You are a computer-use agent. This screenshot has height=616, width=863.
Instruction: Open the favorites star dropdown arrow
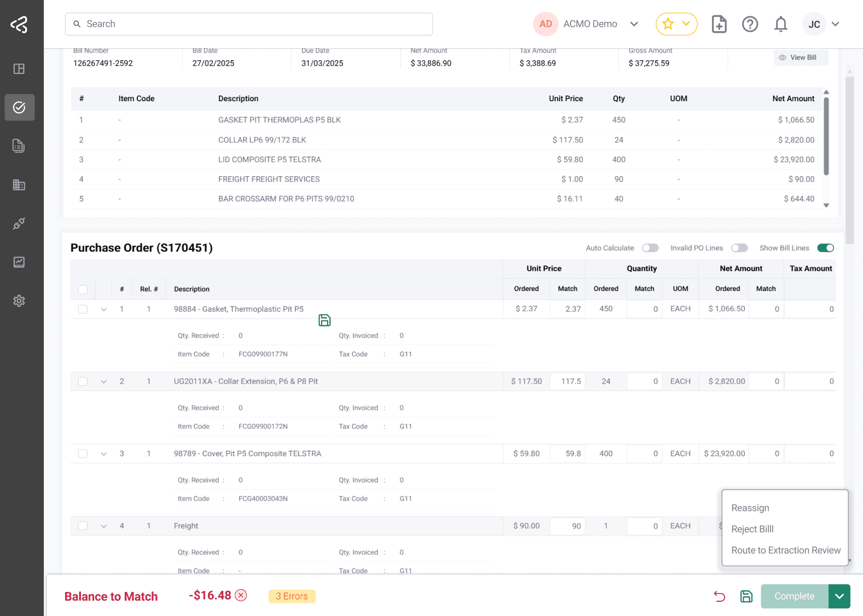(x=686, y=24)
